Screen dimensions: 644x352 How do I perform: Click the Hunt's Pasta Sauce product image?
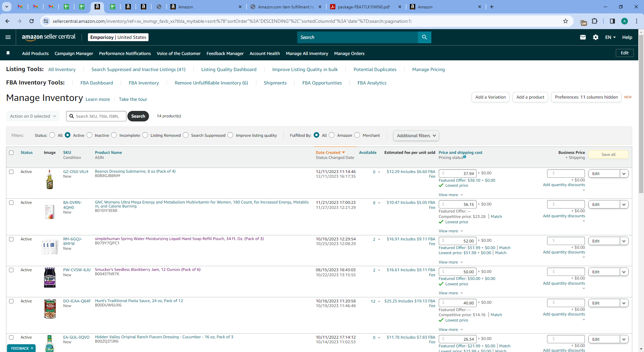coord(50,309)
